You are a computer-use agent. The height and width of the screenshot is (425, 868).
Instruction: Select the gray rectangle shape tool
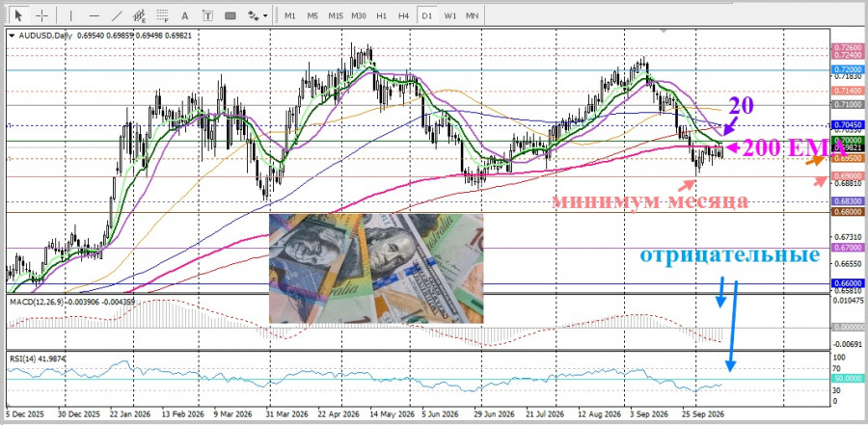click(231, 15)
